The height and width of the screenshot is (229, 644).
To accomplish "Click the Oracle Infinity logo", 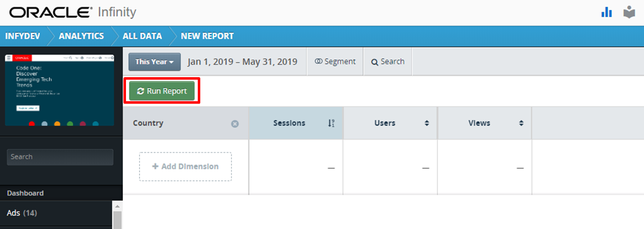I will click(72, 12).
